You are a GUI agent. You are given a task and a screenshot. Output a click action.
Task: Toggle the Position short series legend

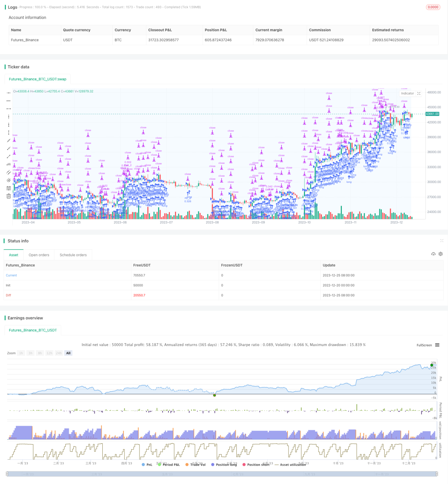coord(256,465)
